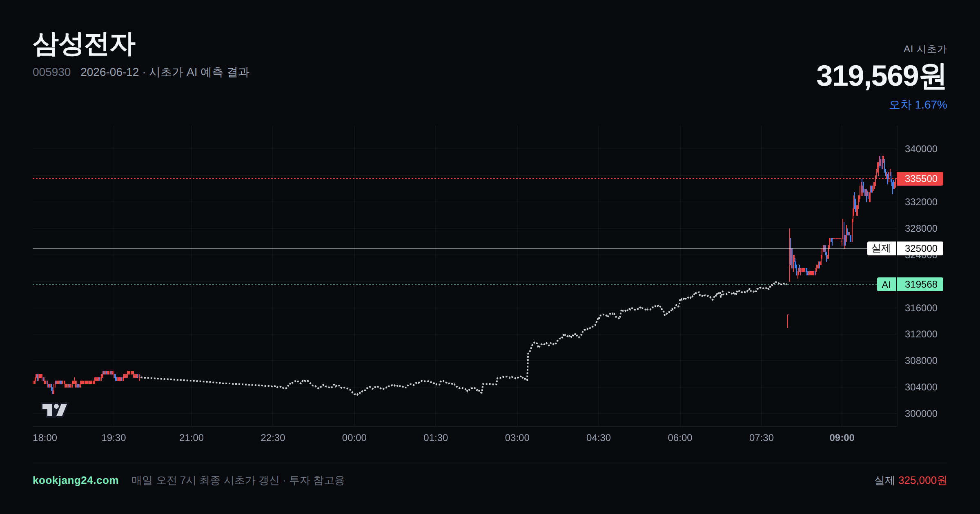Click the AI 시초가 heading
The image size is (980, 514).
(x=925, y=49)
